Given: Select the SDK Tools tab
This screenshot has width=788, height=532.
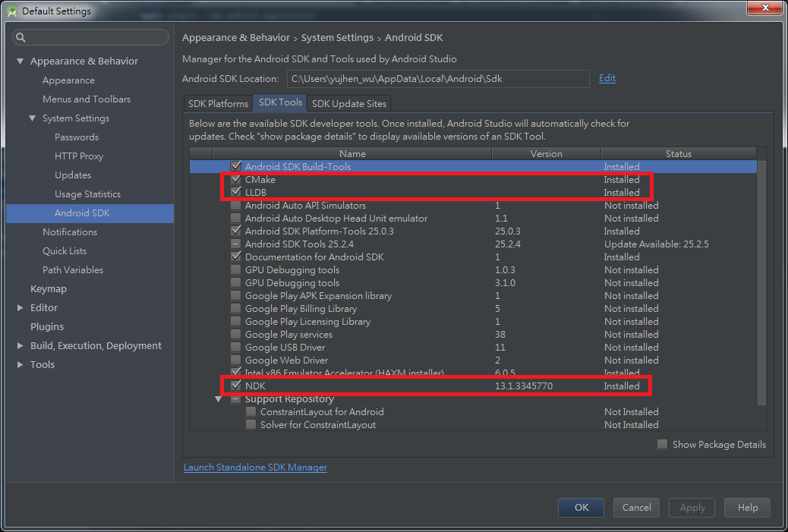Looking at the screenshot, I should coord(280,102).
